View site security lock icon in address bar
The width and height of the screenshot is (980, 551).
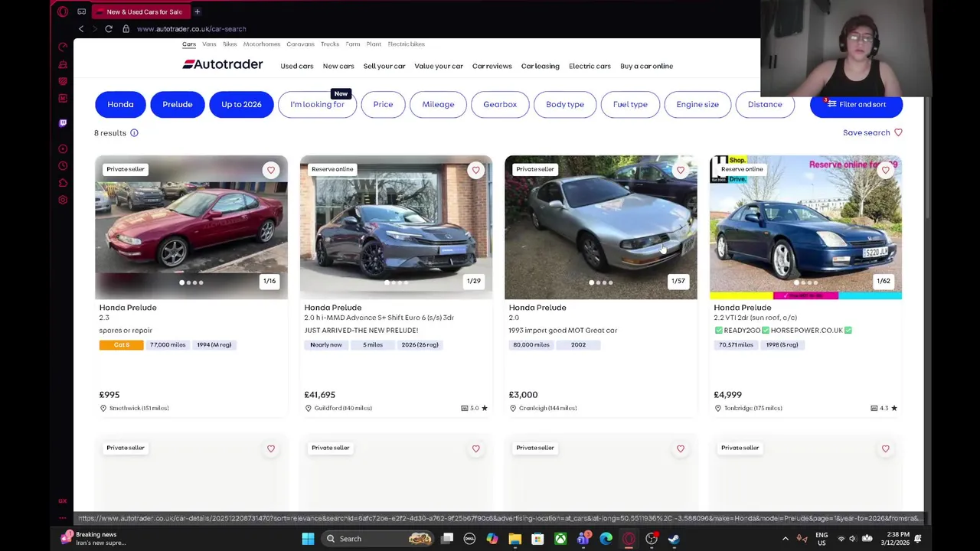tap(126, 28)
